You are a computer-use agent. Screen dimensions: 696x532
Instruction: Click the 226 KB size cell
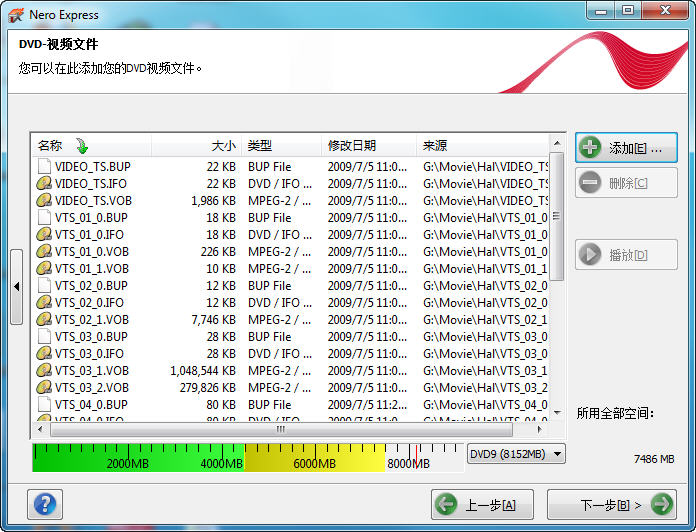(x=218, y=252)
